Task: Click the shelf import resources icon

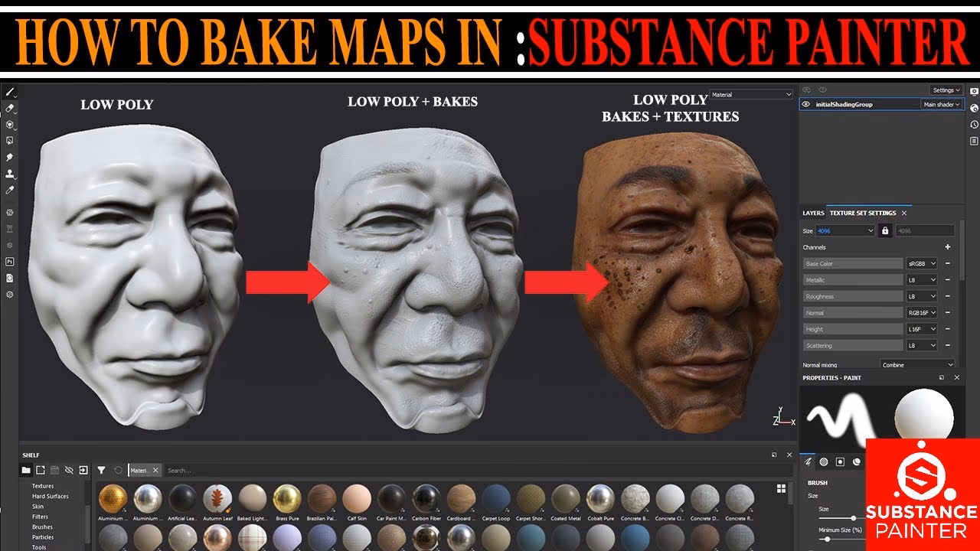Action: pos(83,470)
